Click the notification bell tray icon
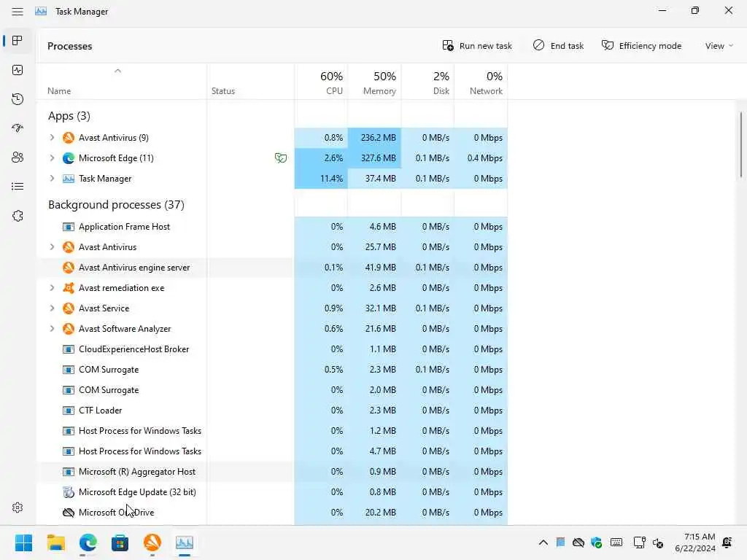Viewport: 747px width, 560px height. (x=727, y=542)
